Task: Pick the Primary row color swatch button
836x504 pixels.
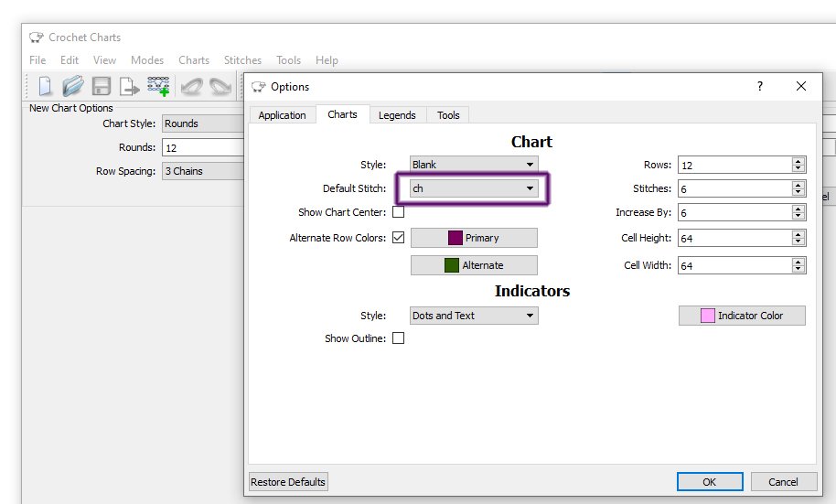Action: tap(474, 238)
